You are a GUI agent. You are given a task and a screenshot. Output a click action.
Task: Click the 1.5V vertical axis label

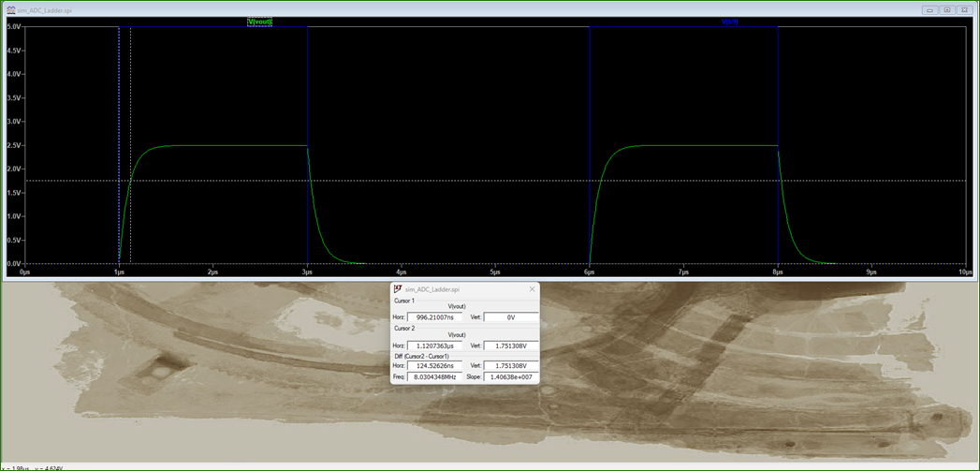point(12,193)
